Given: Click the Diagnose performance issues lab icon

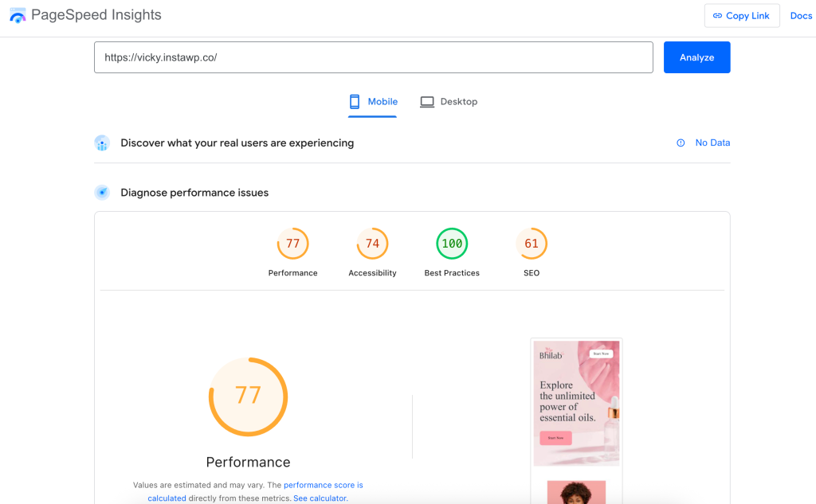Looking at the screenshot, I should 102,192.
